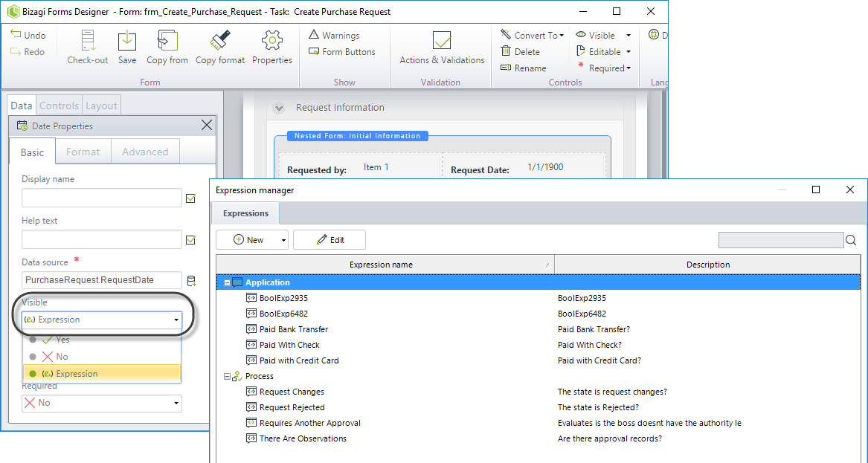
Task: Click the Help text input field
Action: [102, 239]
